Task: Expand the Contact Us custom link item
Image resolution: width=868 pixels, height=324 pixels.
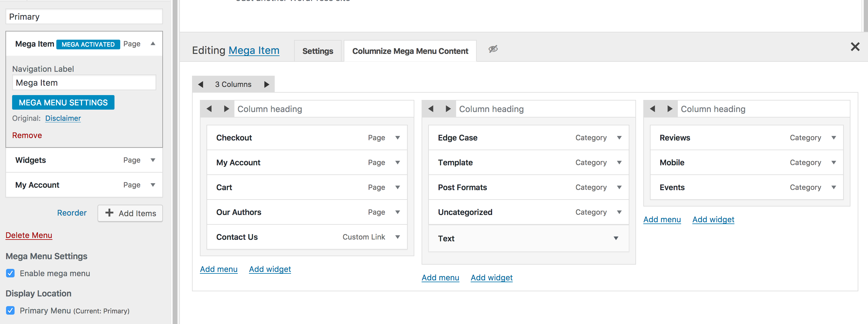Action: click(x=398, y=237)
